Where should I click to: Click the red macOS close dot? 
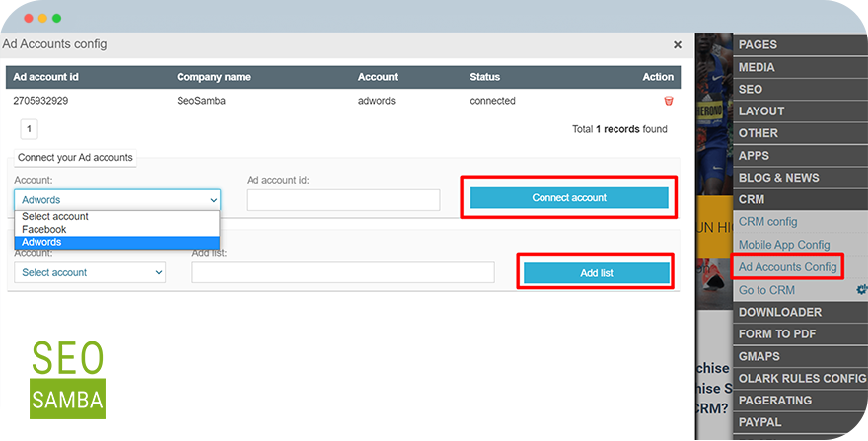point(29,19)
